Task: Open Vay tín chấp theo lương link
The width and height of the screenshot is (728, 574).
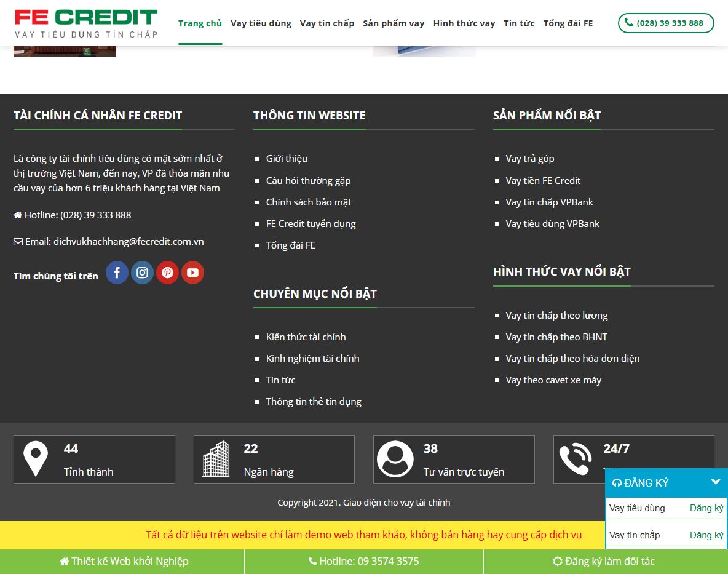Action: (556, 316)
